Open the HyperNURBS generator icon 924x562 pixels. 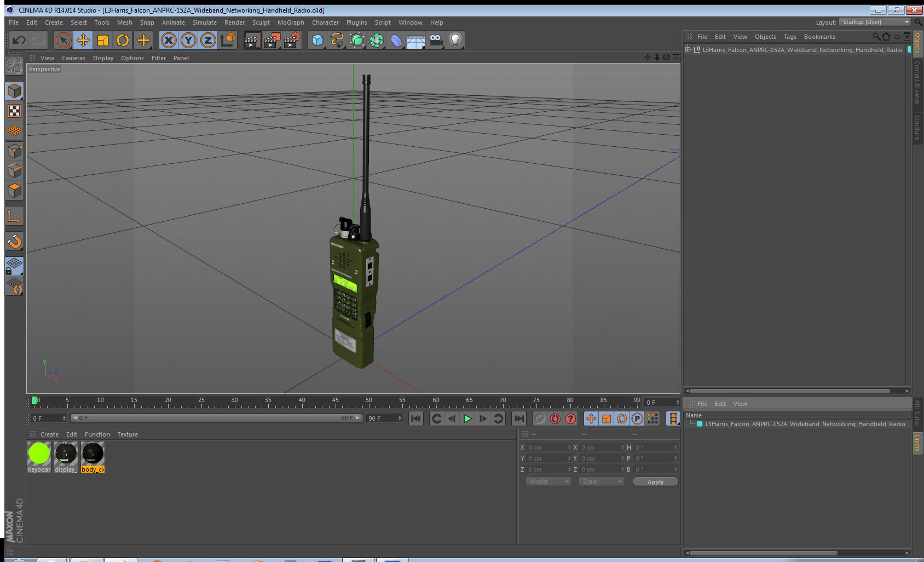tap(357, 40)
